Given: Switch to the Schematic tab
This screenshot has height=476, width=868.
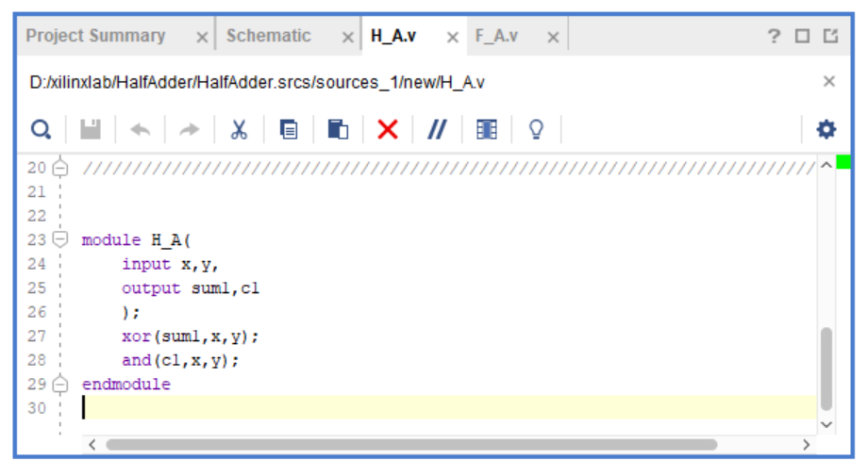Looking at the screenshot, I should [268, 36].
